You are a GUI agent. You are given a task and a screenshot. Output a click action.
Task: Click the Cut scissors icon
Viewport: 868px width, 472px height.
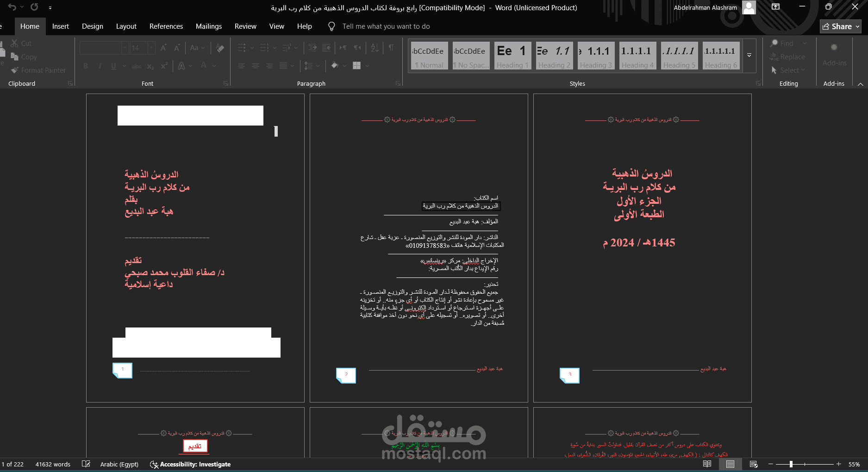click(15, 43)
